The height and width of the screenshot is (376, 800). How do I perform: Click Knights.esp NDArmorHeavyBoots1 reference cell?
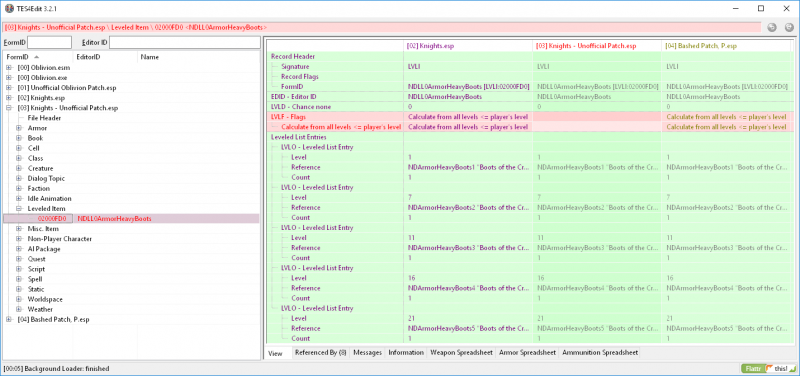tap(468, 167)
